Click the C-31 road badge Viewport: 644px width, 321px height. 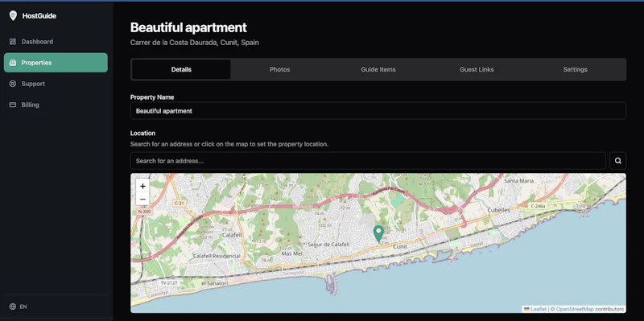click(179, 203)
